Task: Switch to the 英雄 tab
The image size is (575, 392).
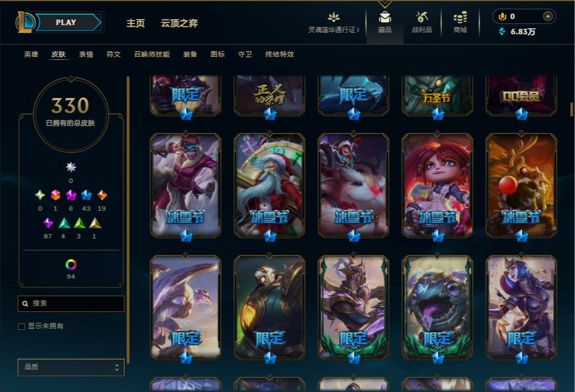Action: (x=31, y=54)
